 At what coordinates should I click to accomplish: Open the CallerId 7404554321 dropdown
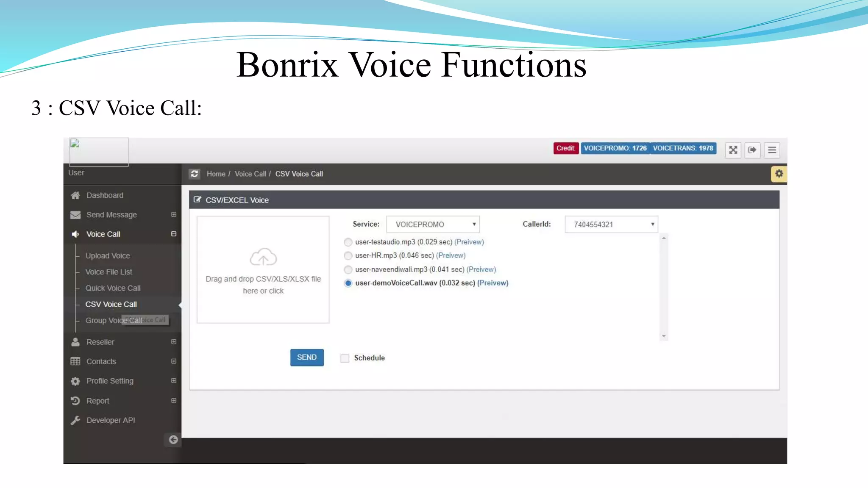[x=611, y=224]
